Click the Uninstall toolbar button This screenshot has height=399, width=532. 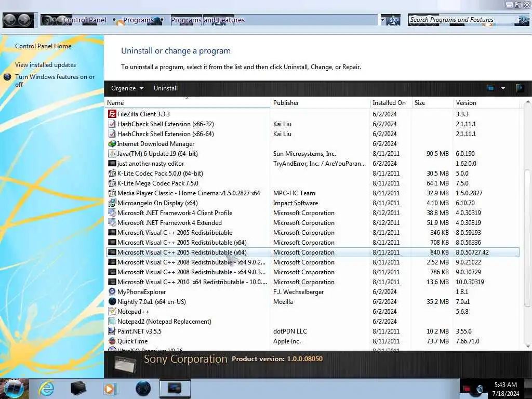pyautogui.click(x=166, y=88)
